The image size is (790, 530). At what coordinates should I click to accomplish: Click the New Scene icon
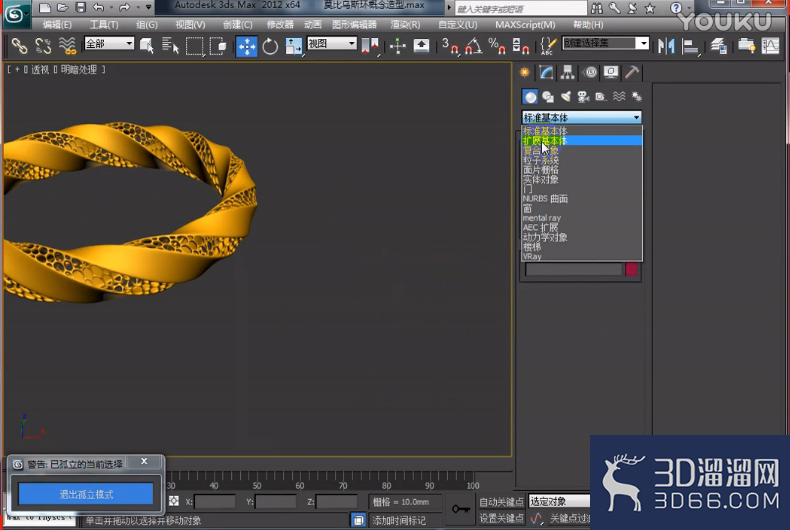pyautogui.click(x=44, y=8)
